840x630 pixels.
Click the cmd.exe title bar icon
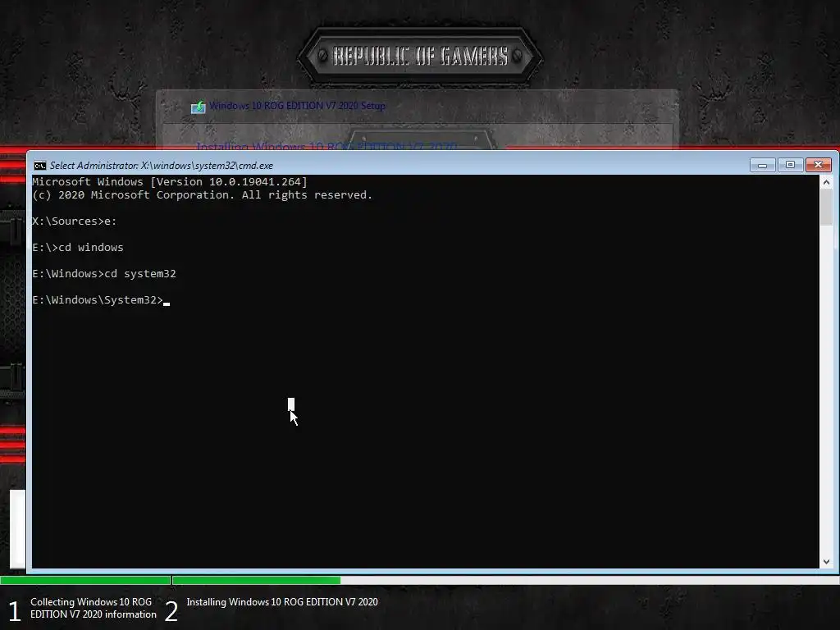(x=39, y=166)
